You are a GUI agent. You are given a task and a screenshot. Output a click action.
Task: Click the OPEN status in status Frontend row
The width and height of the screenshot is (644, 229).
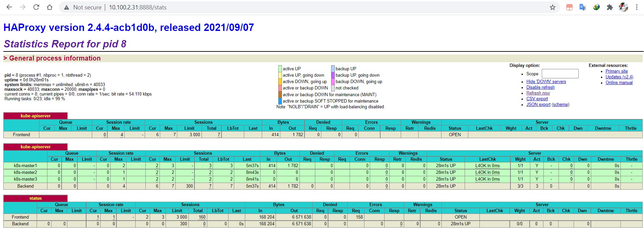(461, 217)
